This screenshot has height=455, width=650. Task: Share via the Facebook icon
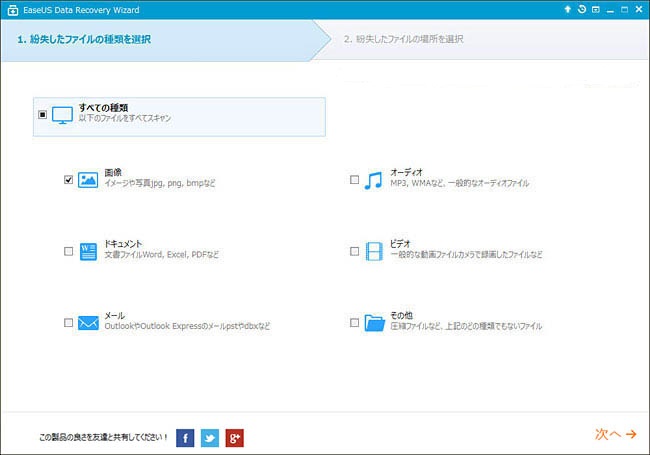[x=185, y=438]
